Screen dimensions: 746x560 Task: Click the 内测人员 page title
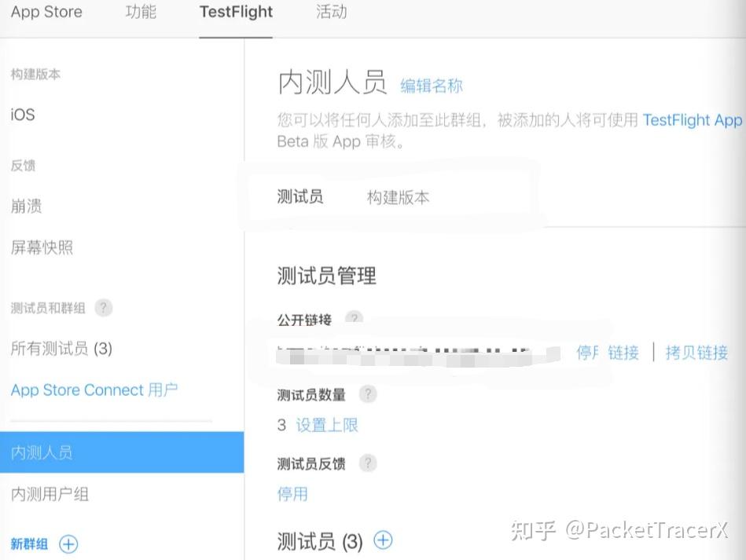[332, 82]
